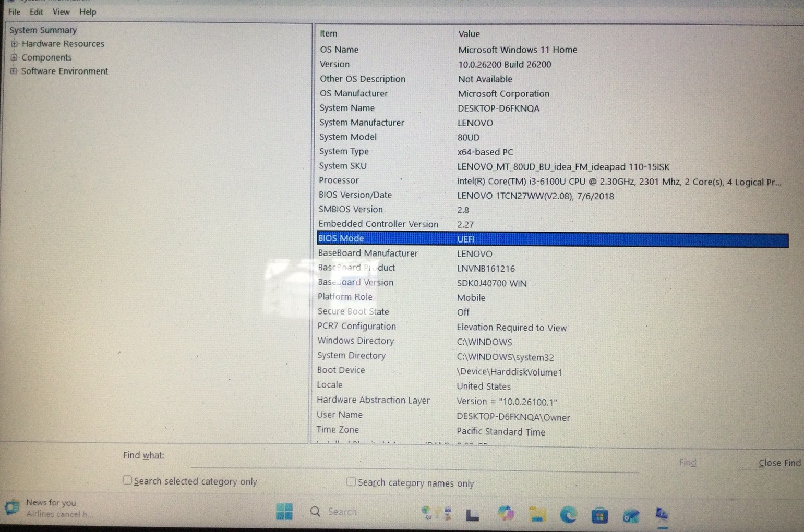Select the User Name row
Viewport: 804px width, 532px height.
click(553, 416)
